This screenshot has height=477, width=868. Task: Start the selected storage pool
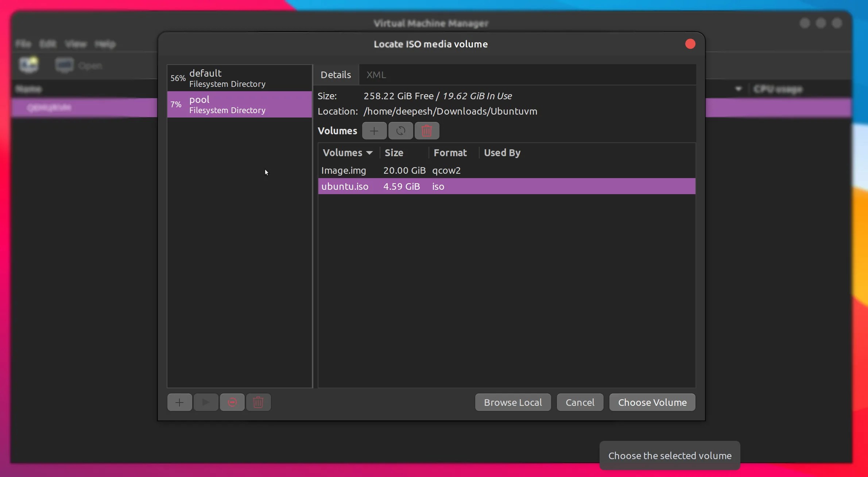206,402
